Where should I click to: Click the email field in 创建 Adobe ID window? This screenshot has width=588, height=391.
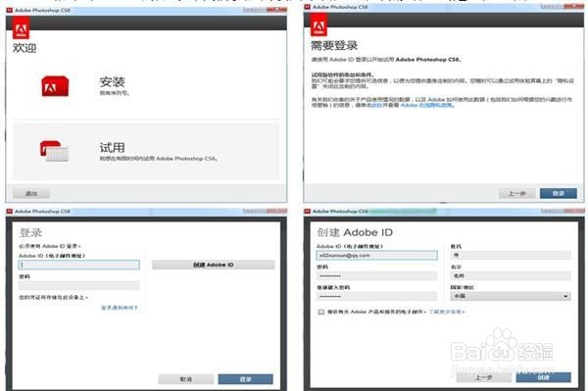(377, 256)
